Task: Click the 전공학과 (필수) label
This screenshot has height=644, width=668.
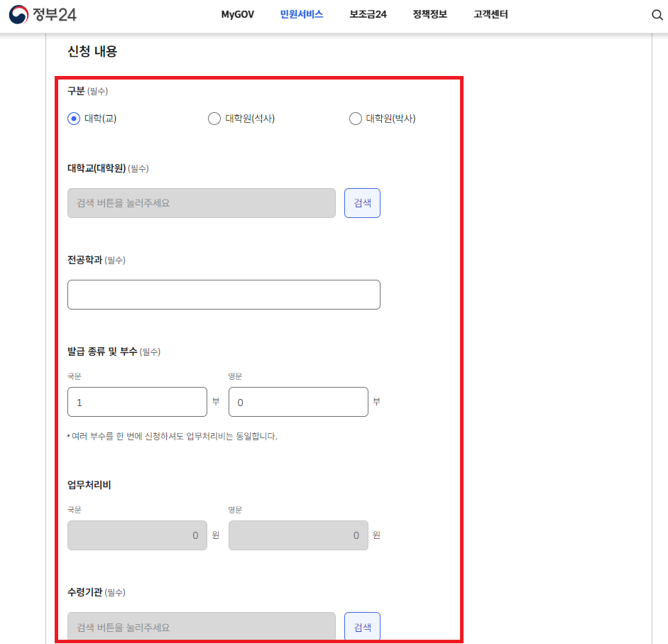Action: click(x=97, y=260)
